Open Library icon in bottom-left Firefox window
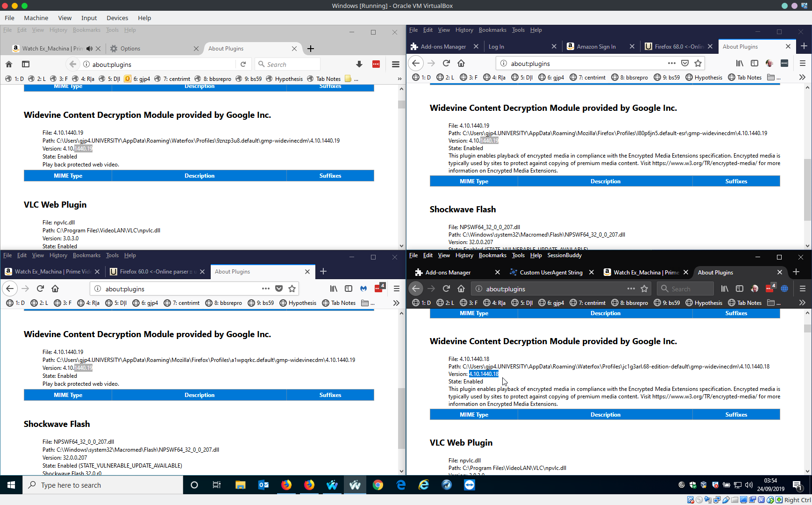The height and width of the screenshot is (505, 812). coord(334,289)
